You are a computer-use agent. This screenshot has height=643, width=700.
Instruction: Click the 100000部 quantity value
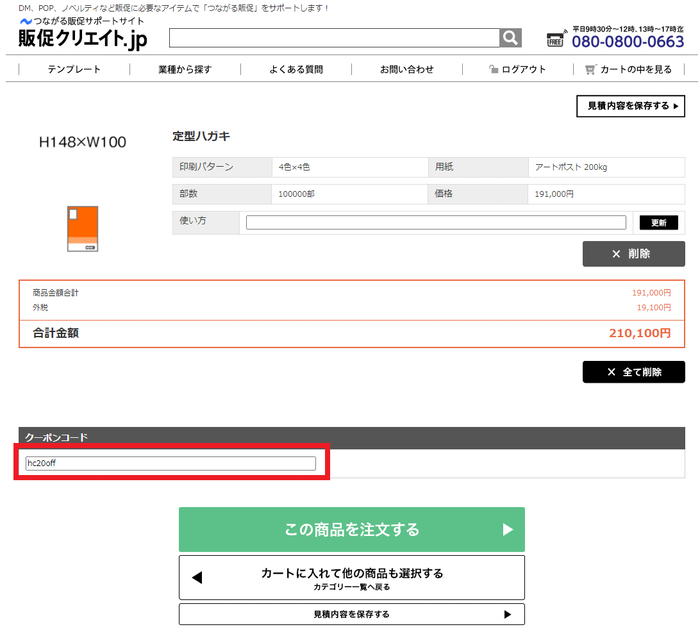click(296, 194)
